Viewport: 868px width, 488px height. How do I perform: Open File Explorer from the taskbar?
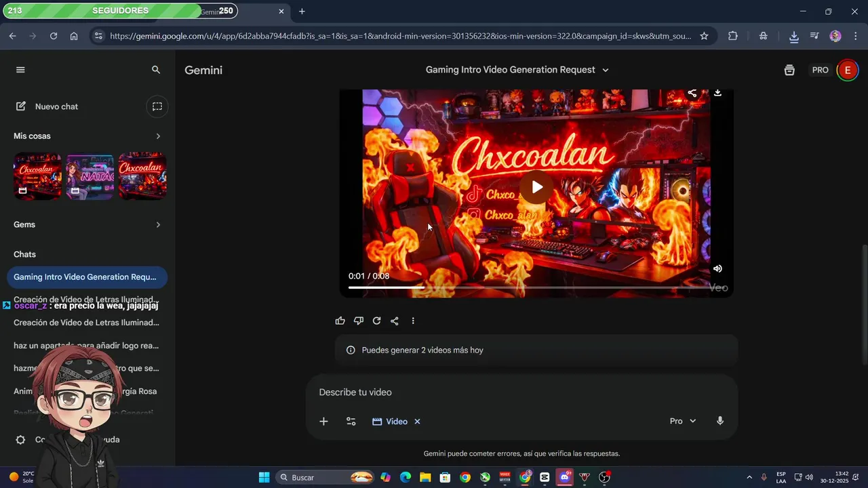425,477
